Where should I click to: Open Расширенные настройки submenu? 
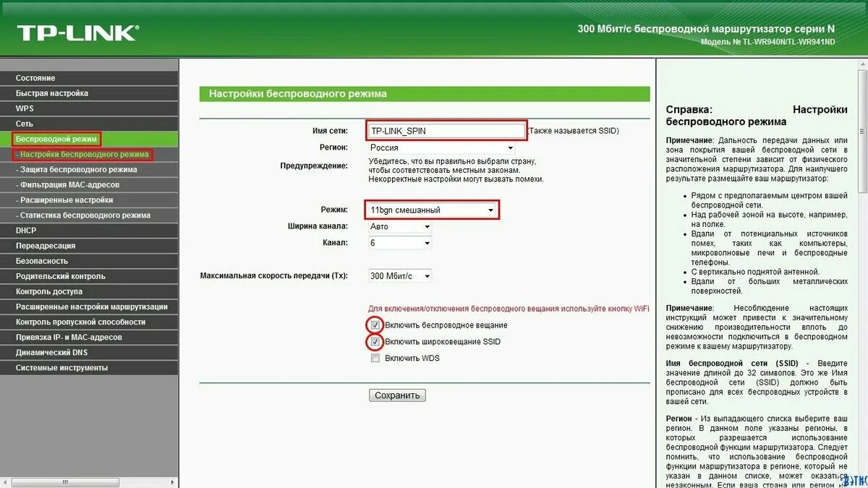tap(88, 200)
